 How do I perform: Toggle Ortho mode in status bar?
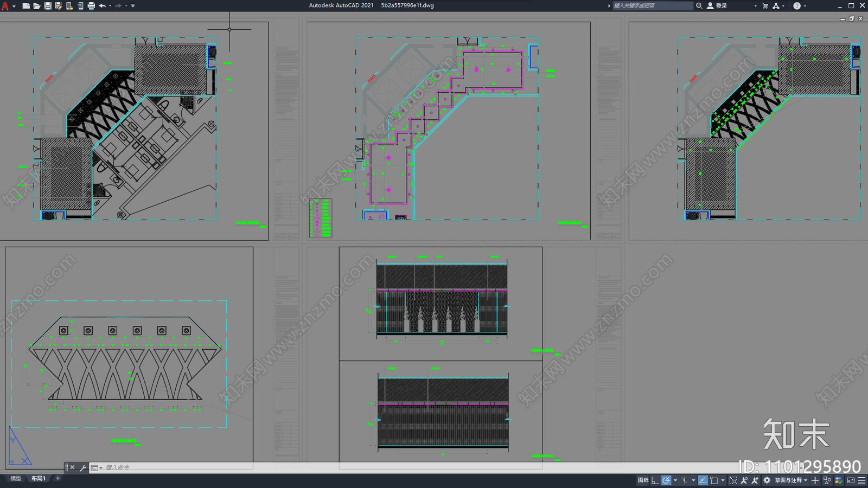pos(655,480)
